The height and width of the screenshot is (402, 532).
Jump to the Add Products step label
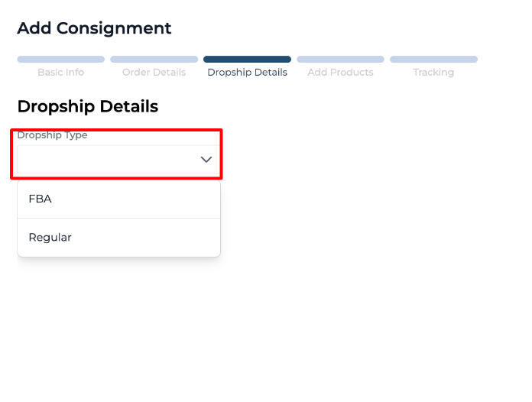click(x=340, y=73)
